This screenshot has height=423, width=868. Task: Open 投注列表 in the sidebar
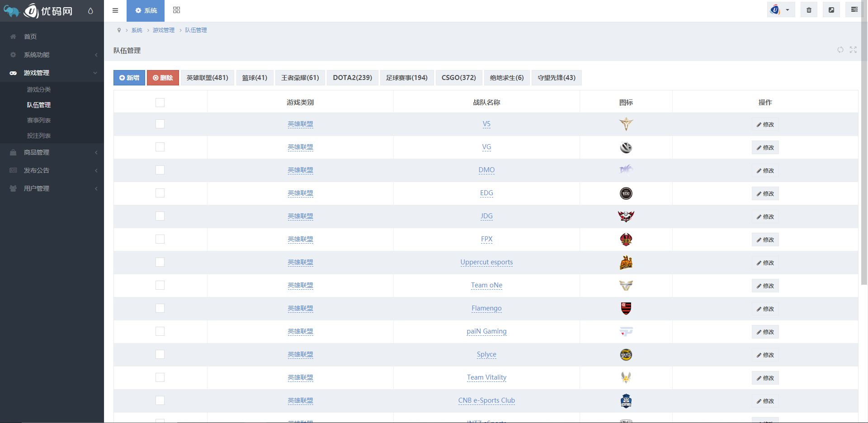click(x=39, y=136)
